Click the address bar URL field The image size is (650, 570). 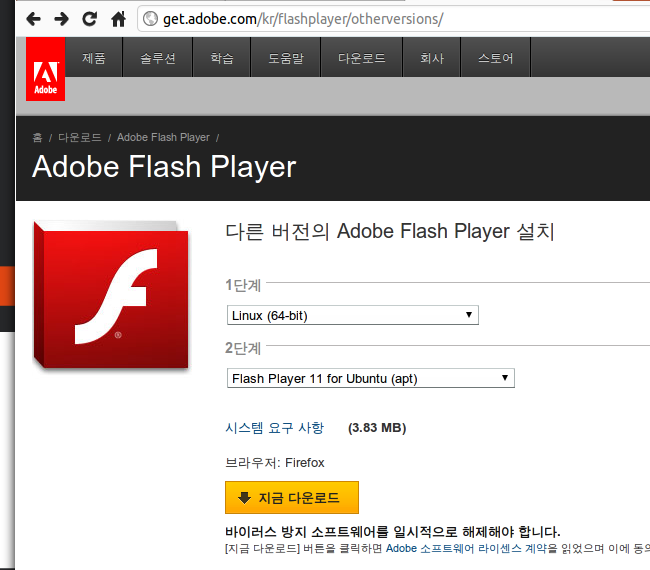(394, 19)
